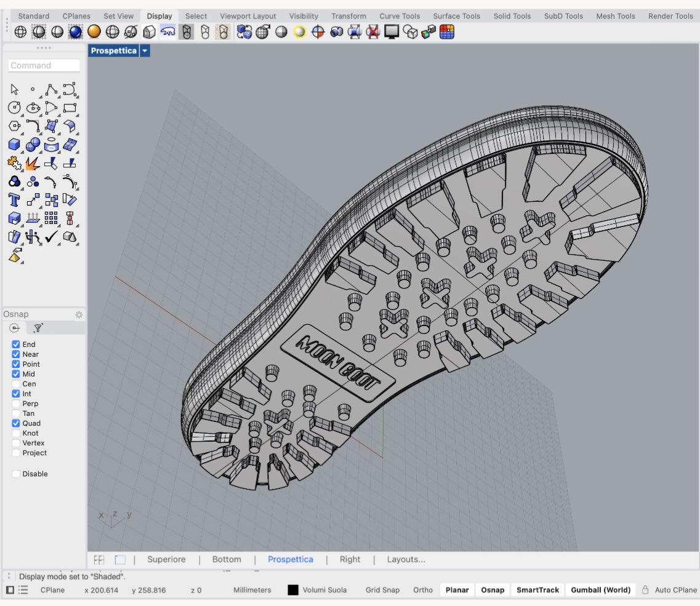Toggle the Gumball (World) button
This screenshot has width=700, height=606.
click(600, 589)
